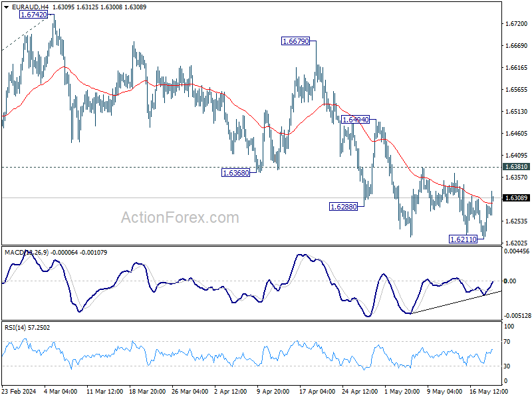Select the dashed 1.63810 horizontal line
The width and height of the screenshot is (532, 399).
(251, 168)
